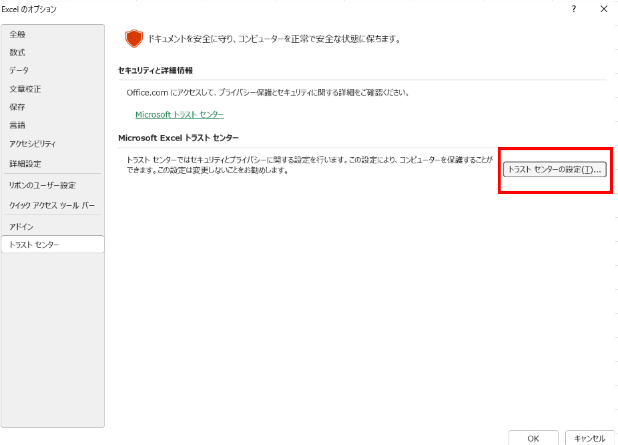The width and height of the screenshot is (618, 445).
Task: Switch to 詳細設定 category
Action: pos(52,164)
